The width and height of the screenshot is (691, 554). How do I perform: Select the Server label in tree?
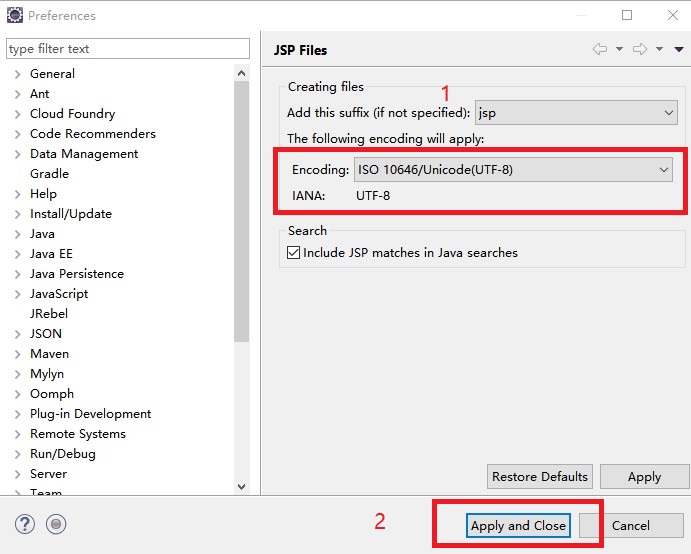tap(48, 474)
